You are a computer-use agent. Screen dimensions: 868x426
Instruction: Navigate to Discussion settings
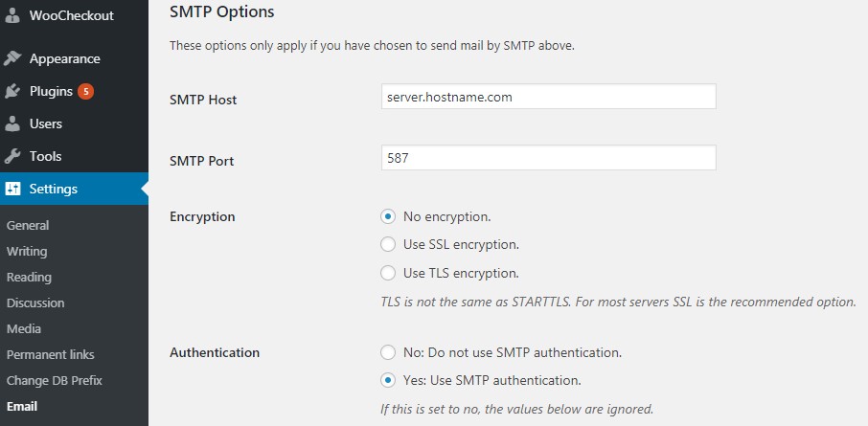35,303
